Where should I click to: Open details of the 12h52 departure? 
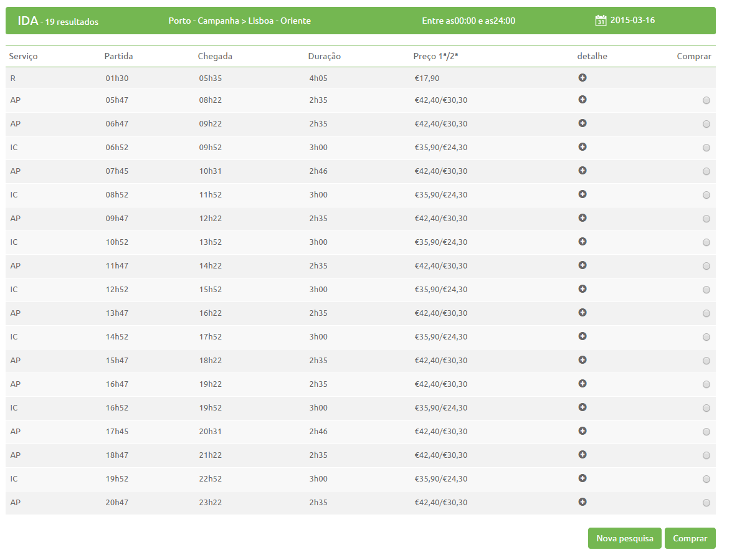[582, 288]
